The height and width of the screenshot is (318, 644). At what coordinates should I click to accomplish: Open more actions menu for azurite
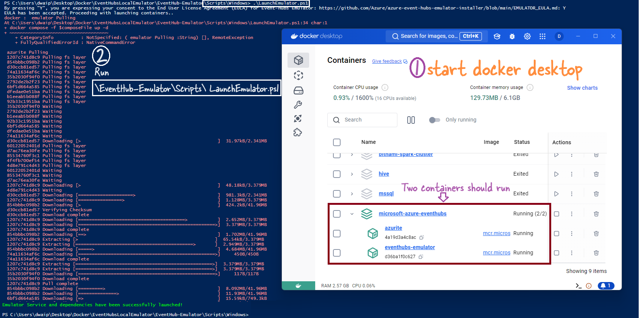pos(572,234)
